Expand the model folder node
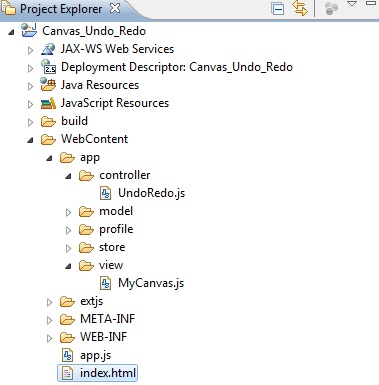The width and height of the screenshot is (379, 385). coord(68,212)
